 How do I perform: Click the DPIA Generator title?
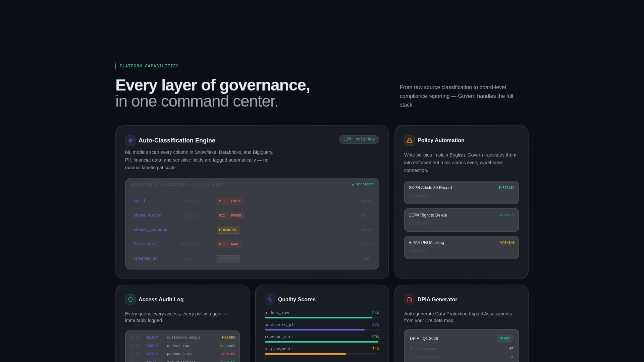coord(437,300)
